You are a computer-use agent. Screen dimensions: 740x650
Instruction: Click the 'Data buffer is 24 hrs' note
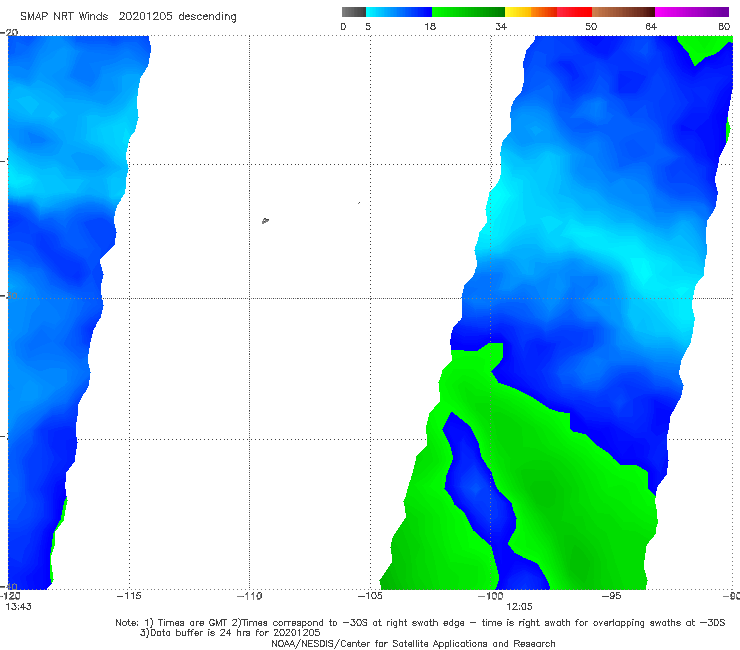click(x=230, y=633)
